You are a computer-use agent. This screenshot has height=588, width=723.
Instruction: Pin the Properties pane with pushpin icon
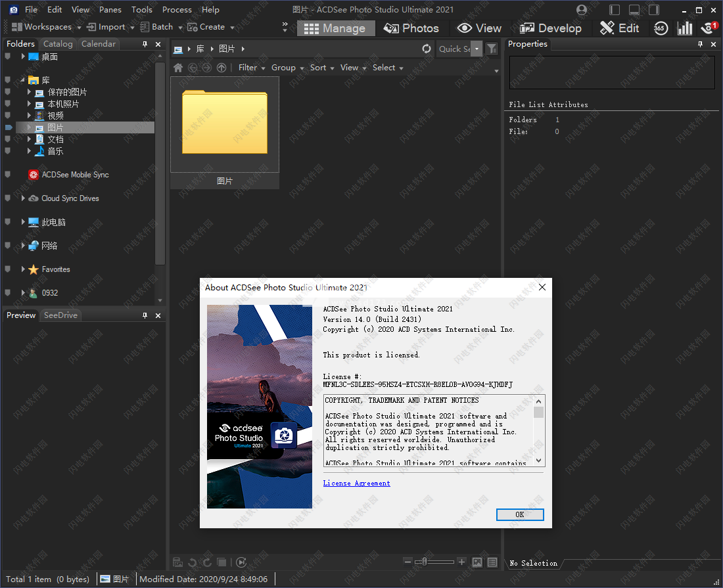tap(701, 44)
